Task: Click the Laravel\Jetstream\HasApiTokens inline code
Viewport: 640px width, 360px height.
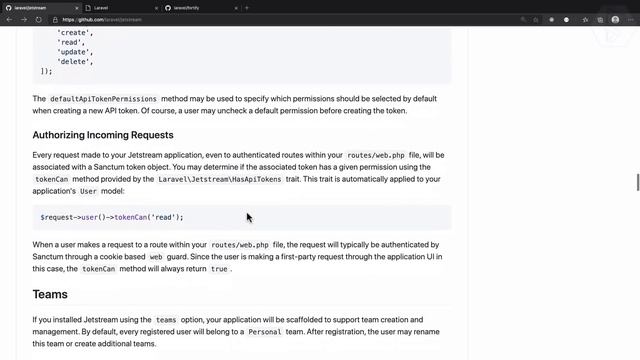Action: 220,179
